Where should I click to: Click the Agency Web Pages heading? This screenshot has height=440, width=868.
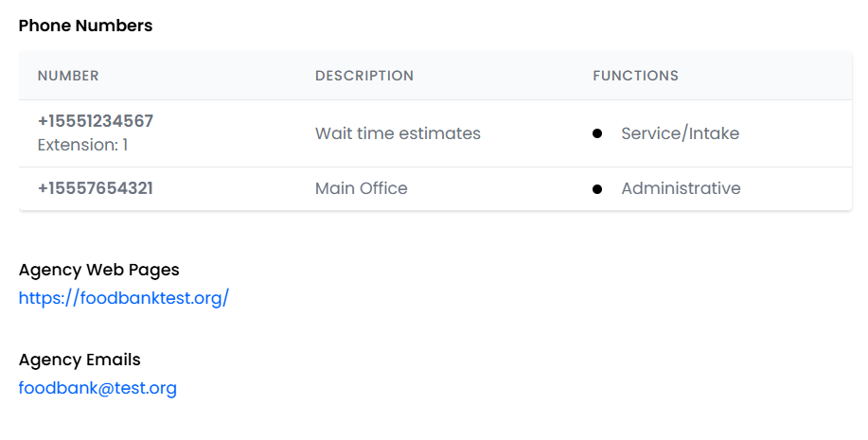point(98,270)
